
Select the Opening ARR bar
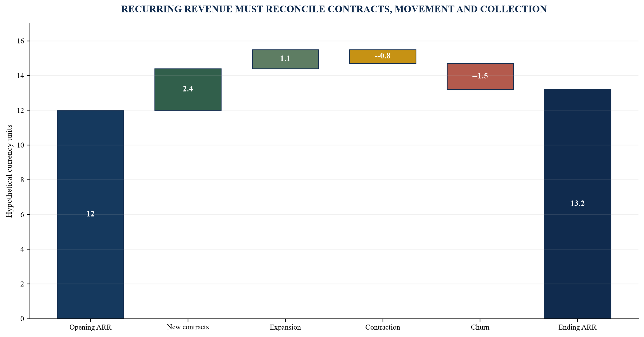pyautogui.click(x=91, y=214)
